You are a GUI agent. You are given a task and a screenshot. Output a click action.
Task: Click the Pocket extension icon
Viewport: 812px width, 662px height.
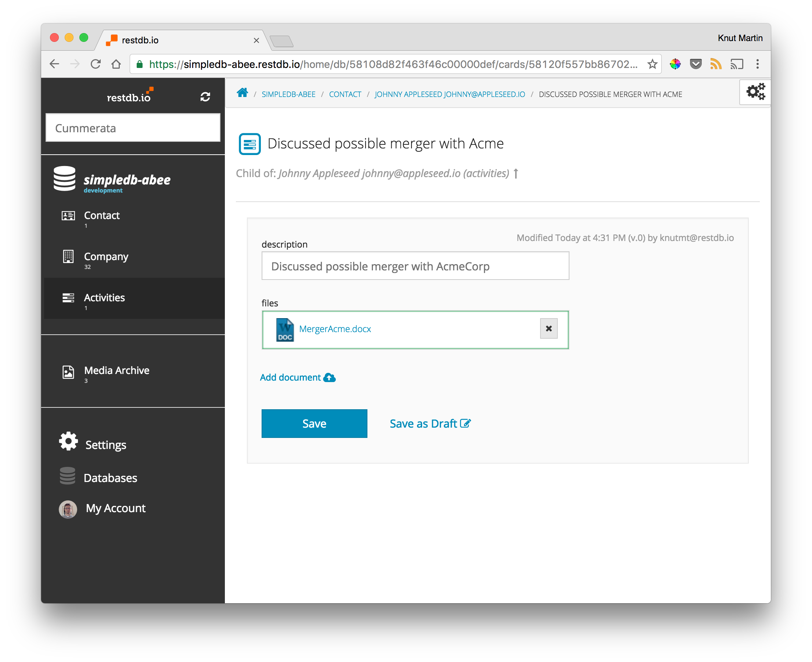click(696, 64)
